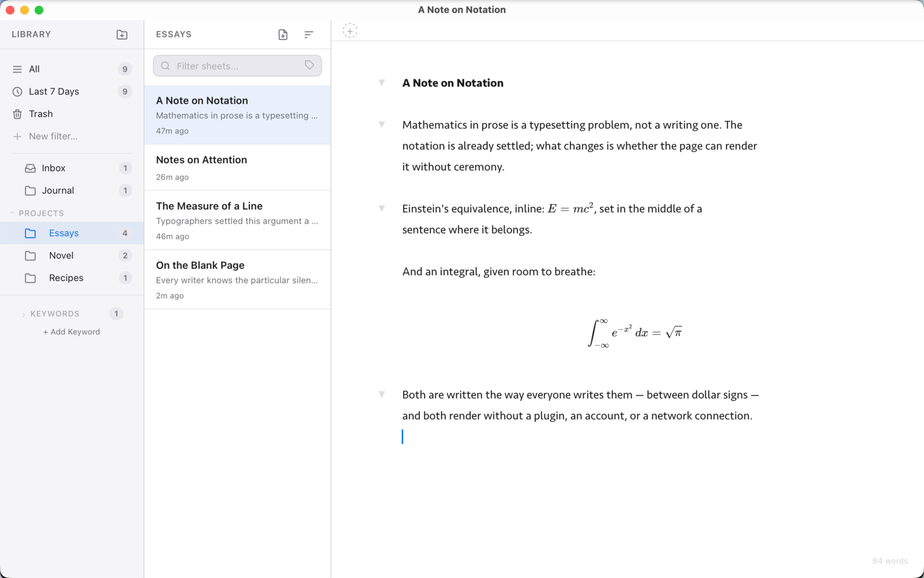Click the plus icon beside New filter

click(17, 136)
